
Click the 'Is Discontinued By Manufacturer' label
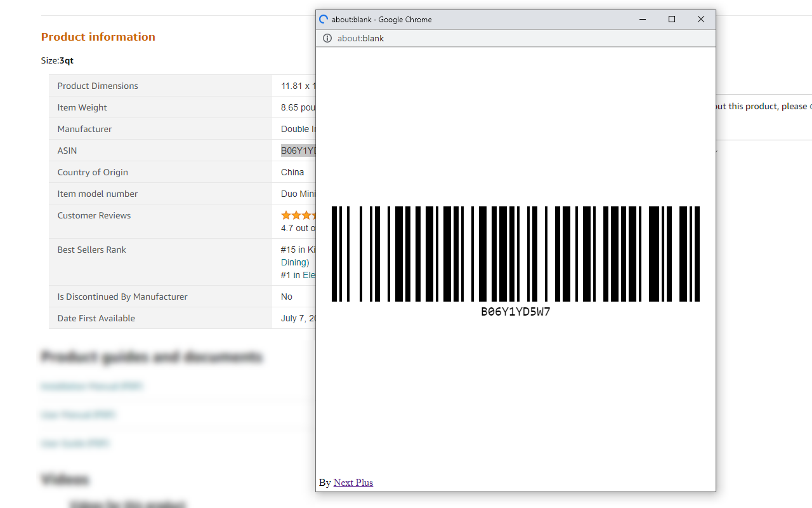click(x=122, y=297)
